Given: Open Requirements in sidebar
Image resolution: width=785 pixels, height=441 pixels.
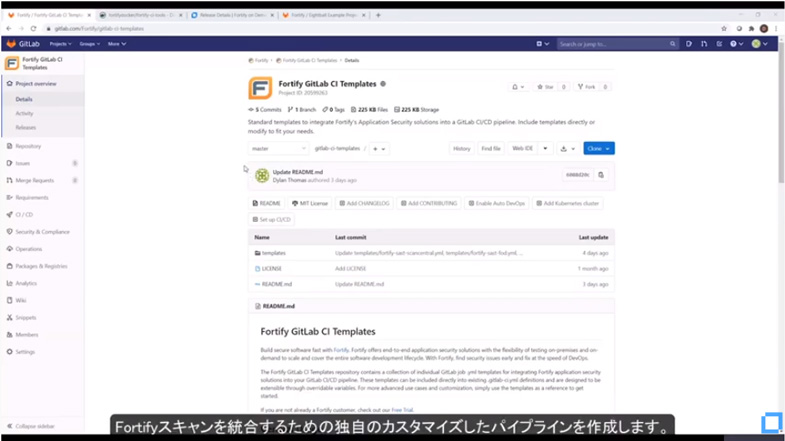Looking at the screenshot, I should 32,198.
